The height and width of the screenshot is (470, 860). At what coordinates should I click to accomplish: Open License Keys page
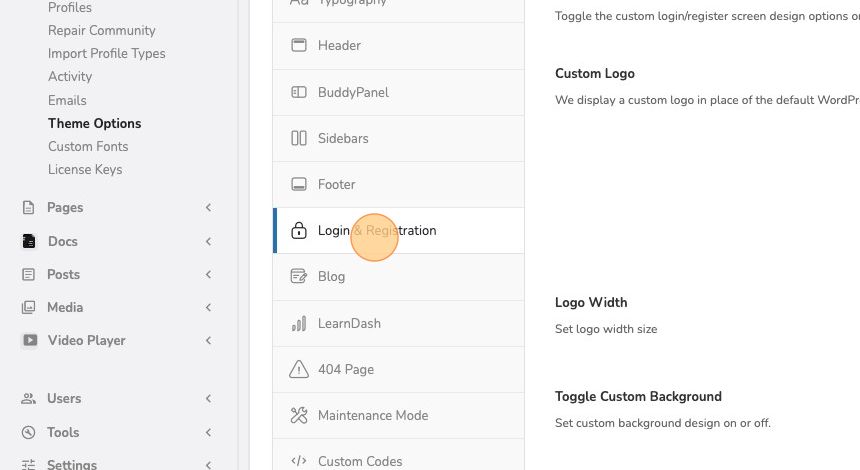85,169
